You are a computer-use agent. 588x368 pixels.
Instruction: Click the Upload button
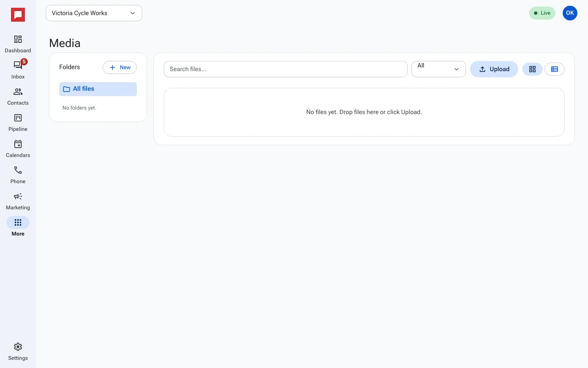[494, 69]
